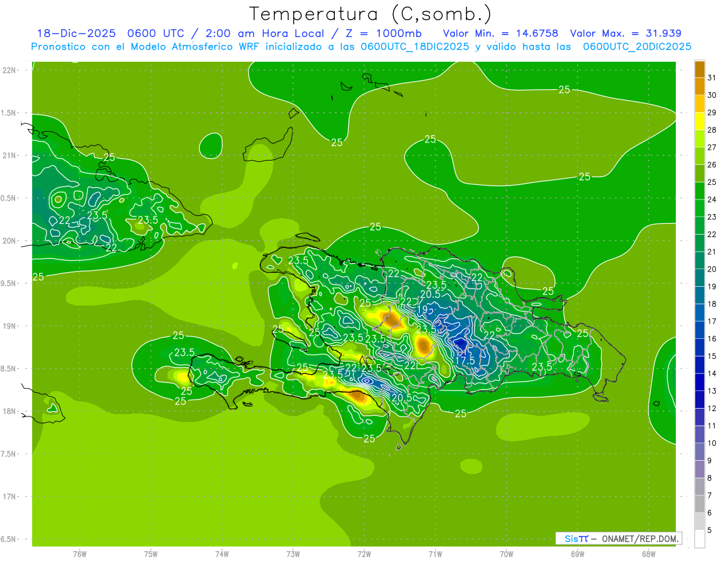Select the purple swatch between 8 and 9

click(699, 470)
